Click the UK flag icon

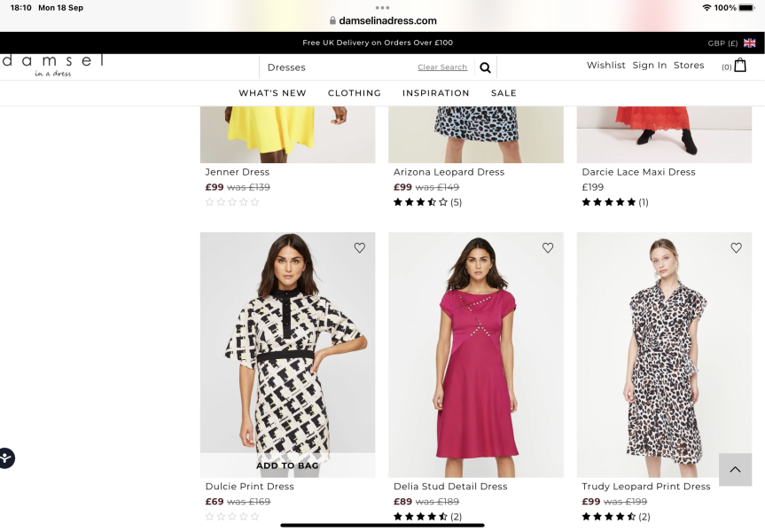[750, 43]
